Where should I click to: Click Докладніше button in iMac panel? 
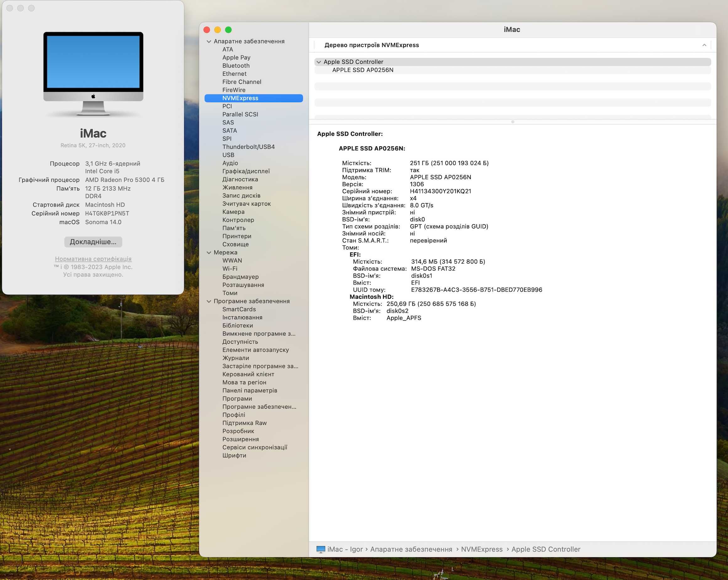93,241
